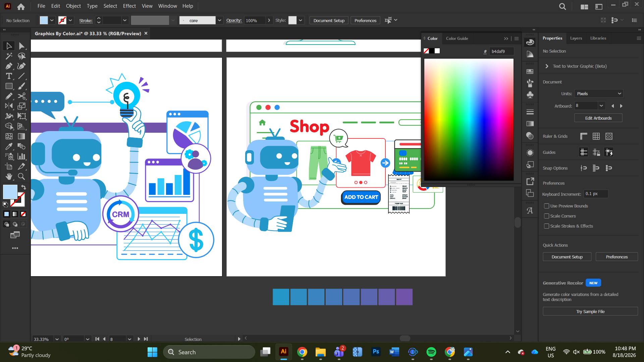Check Scale Corners option
644x362 pixels.
tap(547, 216)
